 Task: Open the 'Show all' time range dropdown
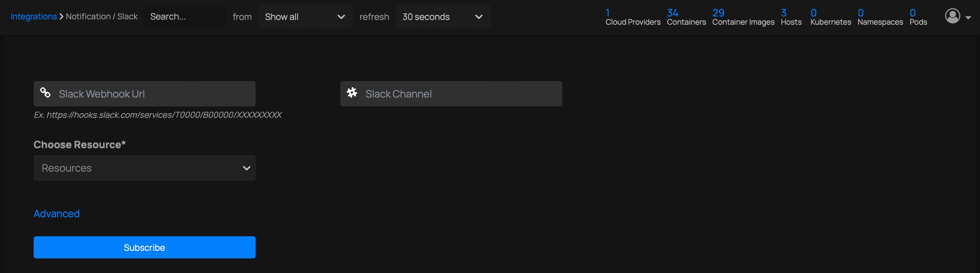pyautogui.click(x=305, y=17)
